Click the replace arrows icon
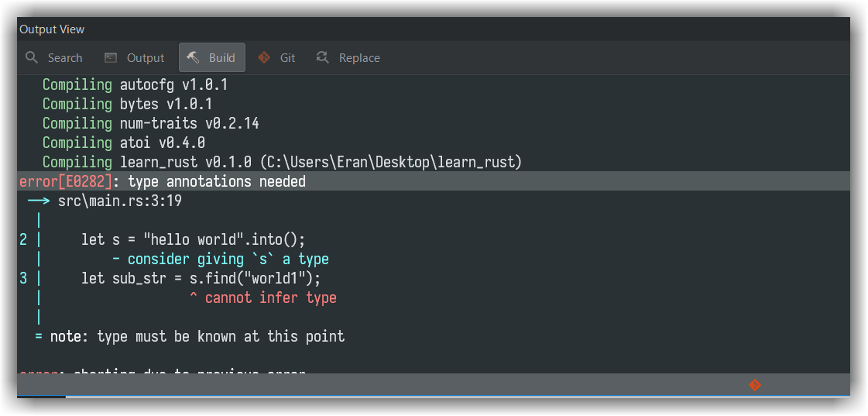Viewport: 868px width, 416px height. (323, 57)
